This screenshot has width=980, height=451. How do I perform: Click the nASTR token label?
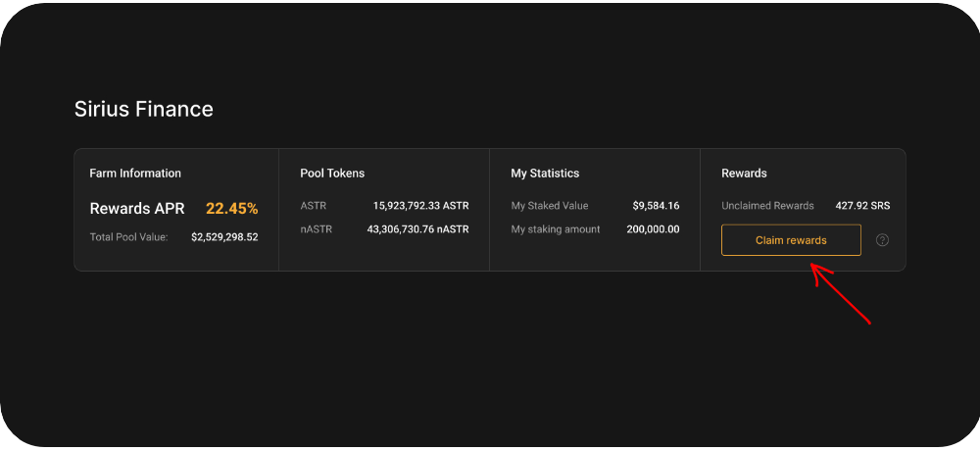pyautogui.click(x=317, y=229)
